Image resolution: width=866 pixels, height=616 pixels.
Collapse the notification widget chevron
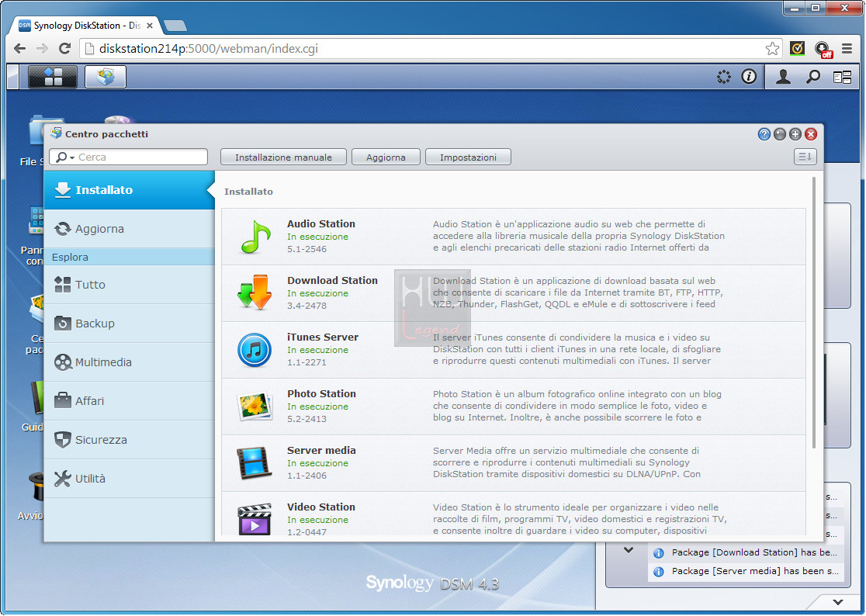coord(628,550)
